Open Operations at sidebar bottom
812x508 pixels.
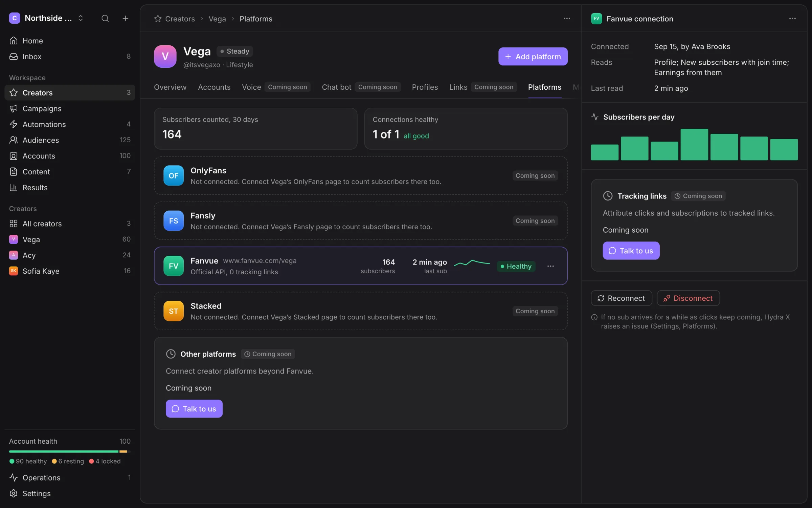pyautogui.click(x=70, y=478)
